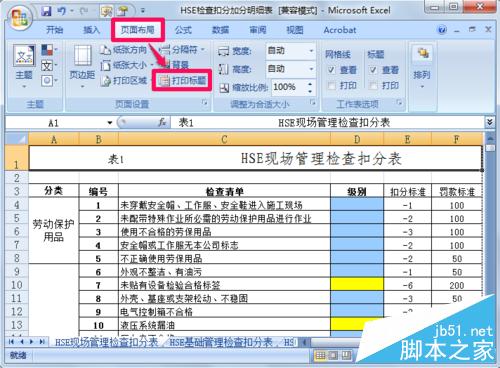Open the Formulas tab
500x368 pixels.
pos(183,30)
